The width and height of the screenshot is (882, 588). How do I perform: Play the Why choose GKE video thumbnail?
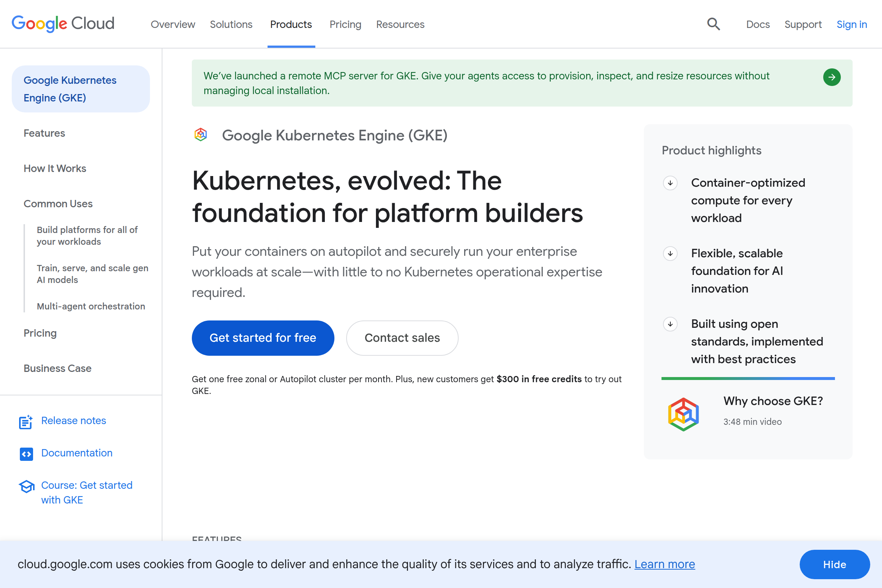[x=683, y=414]
